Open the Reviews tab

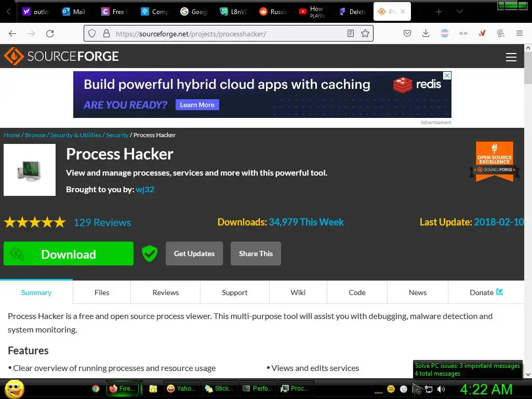tap(166, 292)
